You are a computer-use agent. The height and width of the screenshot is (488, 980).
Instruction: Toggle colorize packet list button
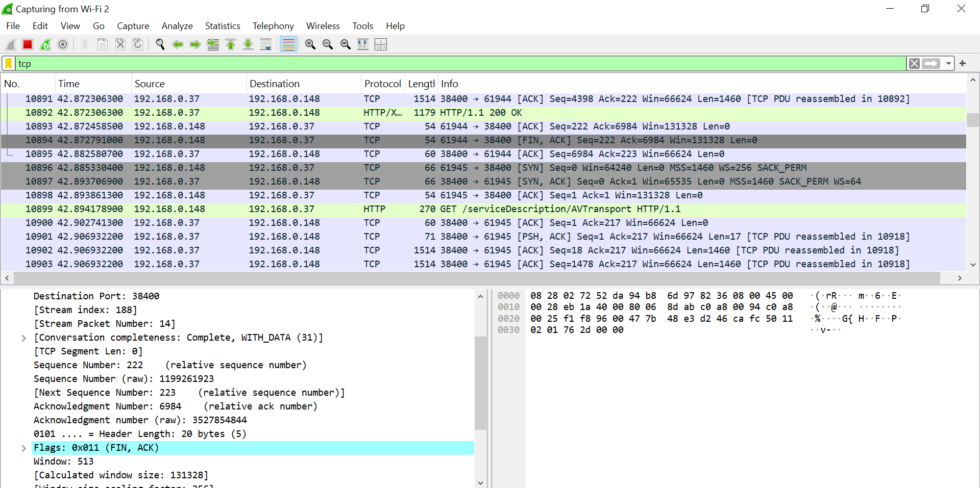289,45
